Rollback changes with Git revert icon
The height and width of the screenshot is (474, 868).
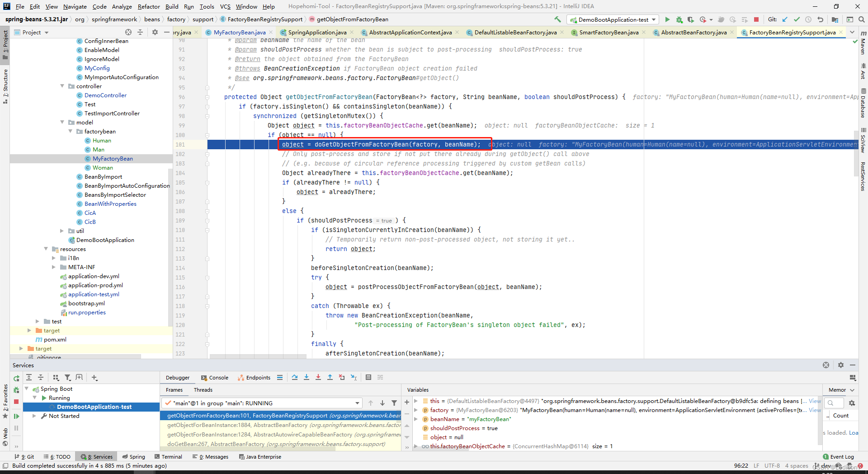(x=820, y=19)
